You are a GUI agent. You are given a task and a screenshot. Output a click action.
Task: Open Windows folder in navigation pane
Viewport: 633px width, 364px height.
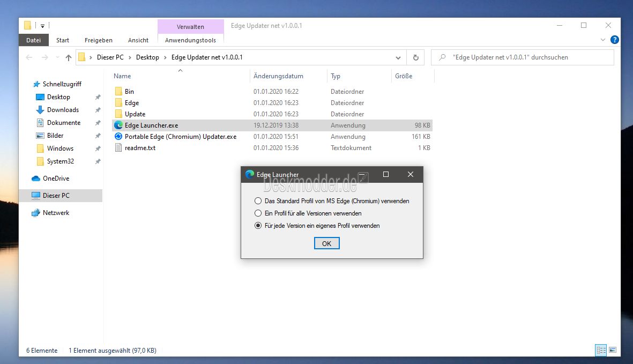pyautogui.click(x=60, y=148)
